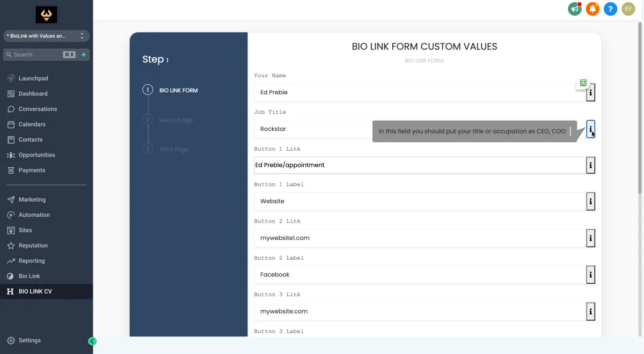Open the BioLink sub-account switcher dropdown
Screen dimensions: 644x354
pos(46,36)
